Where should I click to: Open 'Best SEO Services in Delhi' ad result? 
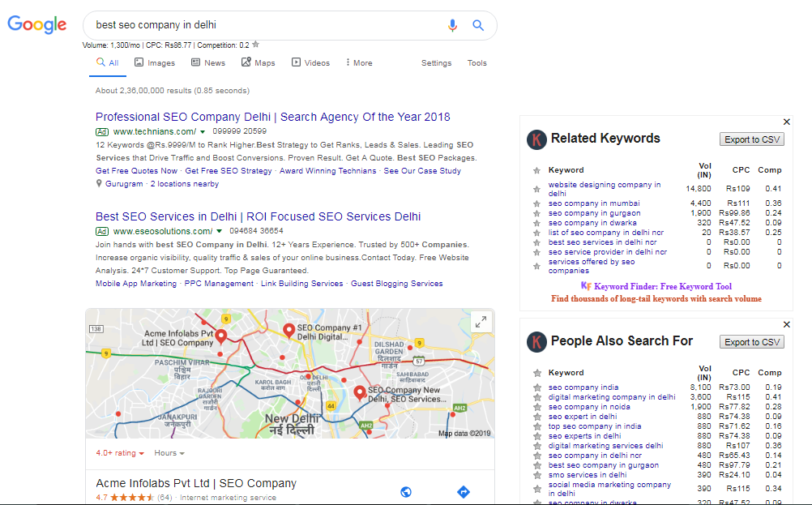[258, 216]
